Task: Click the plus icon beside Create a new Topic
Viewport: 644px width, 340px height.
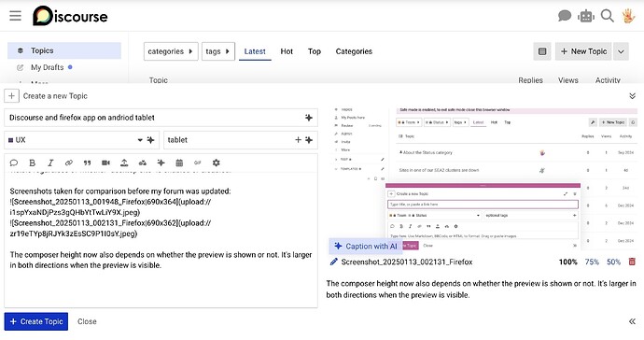Action: click(11, 96)
